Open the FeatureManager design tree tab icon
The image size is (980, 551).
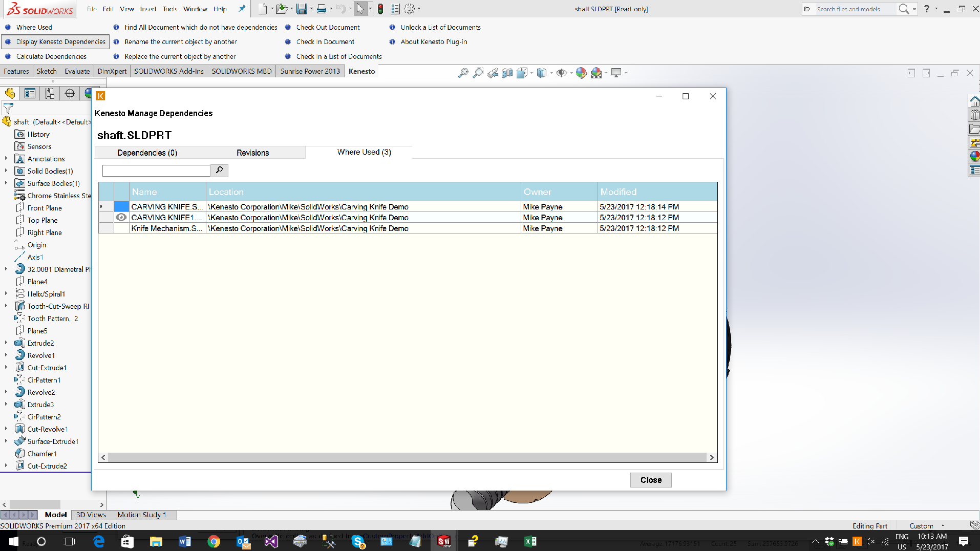tap(10, 93)
